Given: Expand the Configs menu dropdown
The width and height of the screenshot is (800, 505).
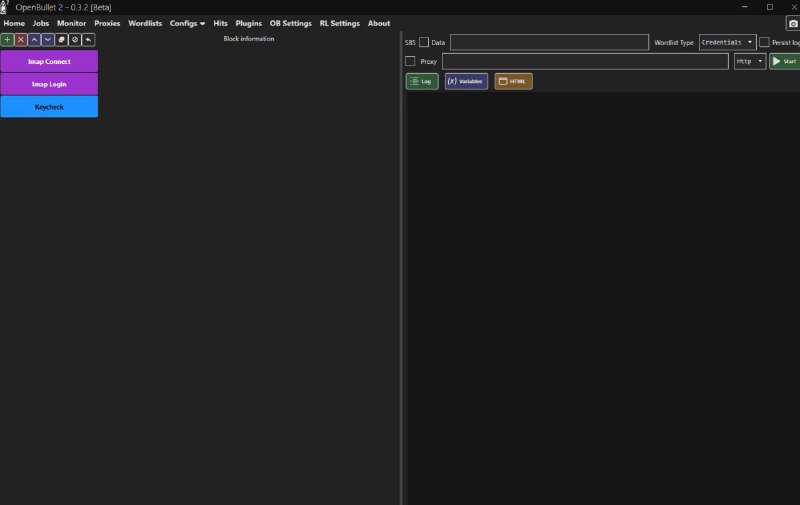Looking at the screenshot, I should (187, 23).
